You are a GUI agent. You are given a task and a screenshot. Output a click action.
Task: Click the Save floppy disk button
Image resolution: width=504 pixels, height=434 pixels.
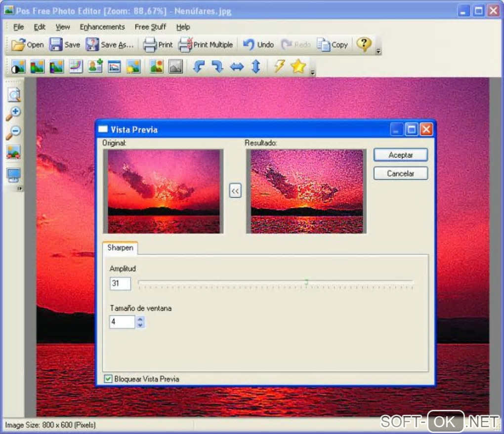65,44
